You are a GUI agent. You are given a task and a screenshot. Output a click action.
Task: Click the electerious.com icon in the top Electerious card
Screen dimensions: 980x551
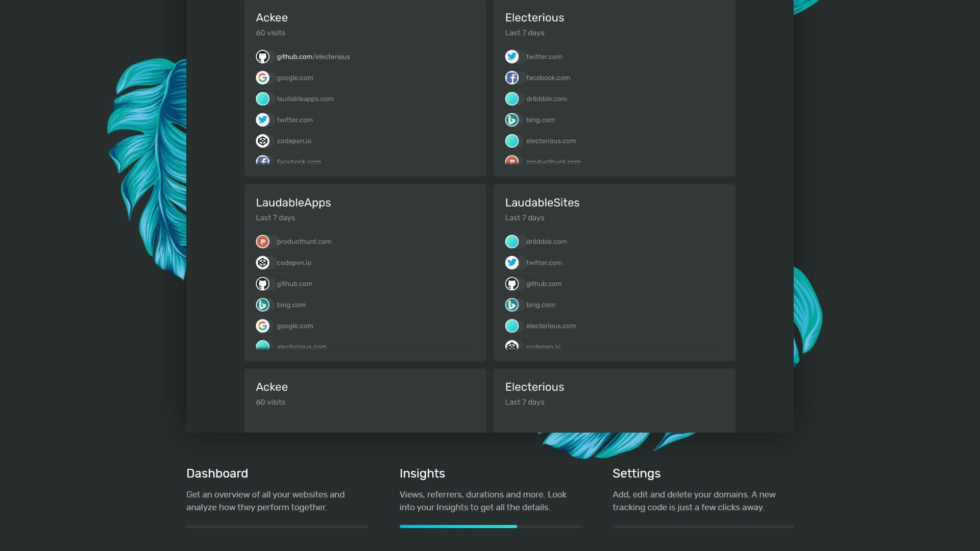(x=512, y=141)
